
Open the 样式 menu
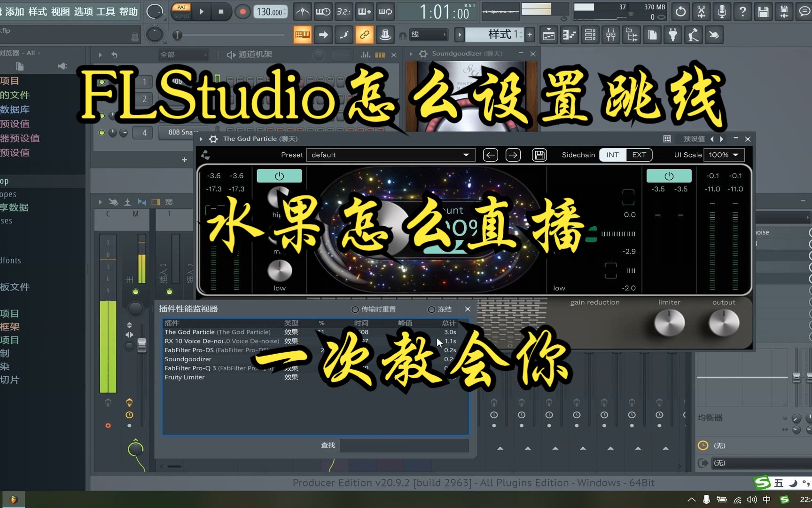(38, 11)
